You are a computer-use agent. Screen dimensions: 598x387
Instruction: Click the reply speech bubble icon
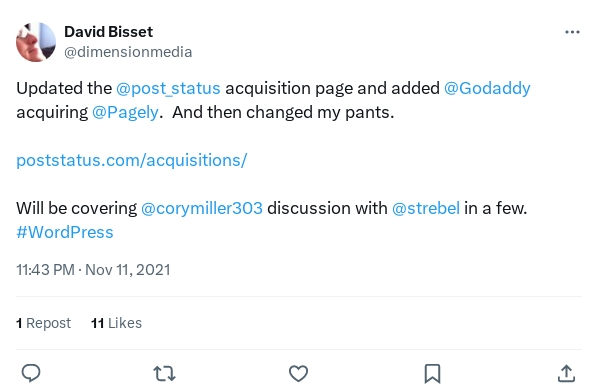[x=31, y=373]
